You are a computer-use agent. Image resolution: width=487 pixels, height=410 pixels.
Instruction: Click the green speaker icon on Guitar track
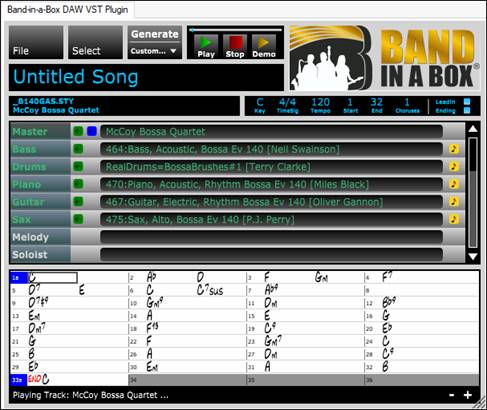click(78, 202)
